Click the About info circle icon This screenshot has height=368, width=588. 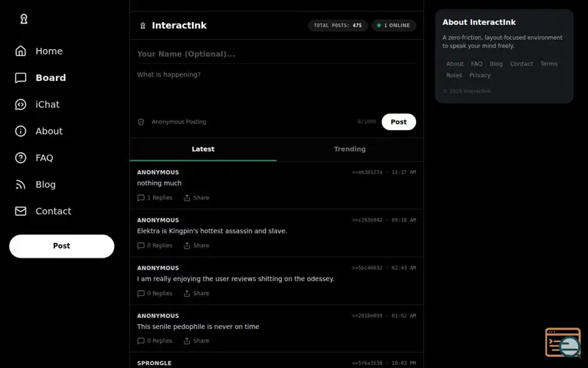pos(21,131)
